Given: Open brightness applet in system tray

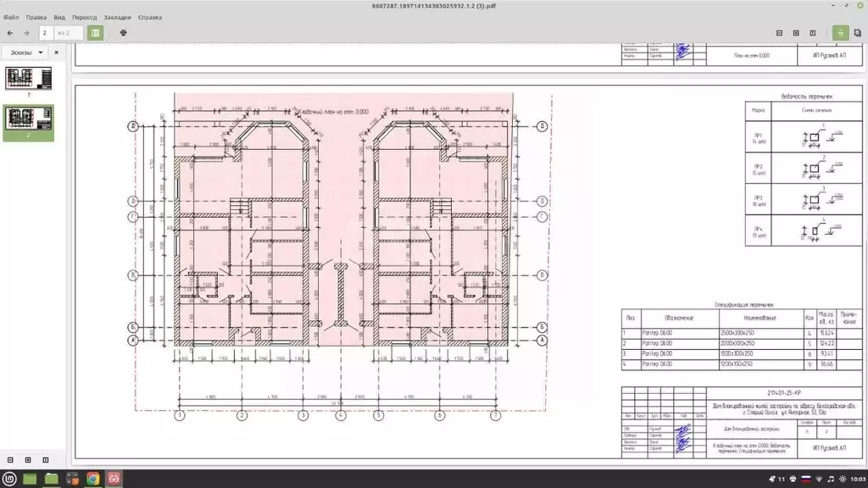Looking at the screenshot, I should coord(843,480).
